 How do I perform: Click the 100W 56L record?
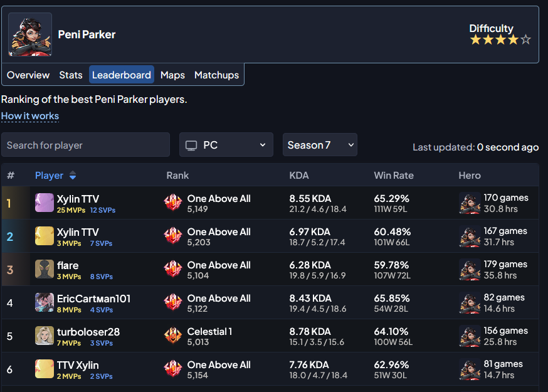393,342
